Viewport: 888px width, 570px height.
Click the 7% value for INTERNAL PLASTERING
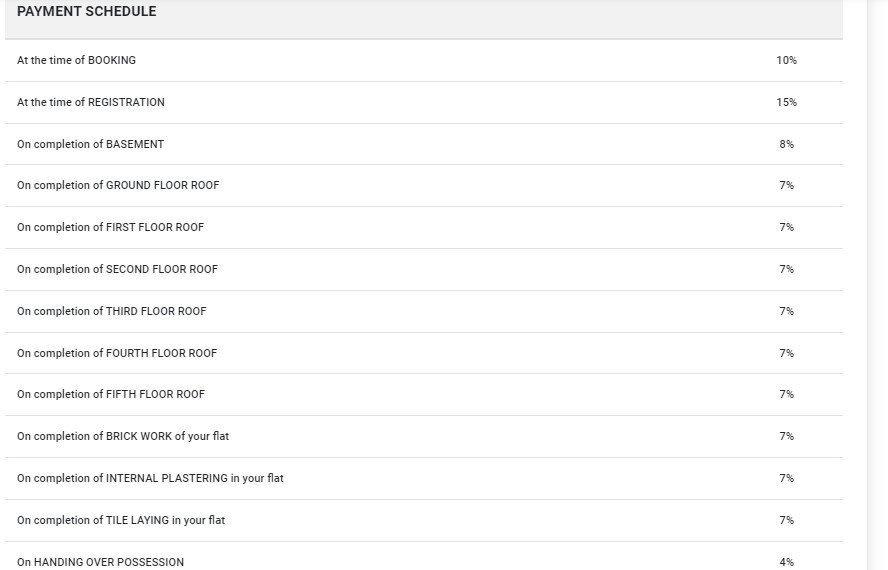(786, 478)
